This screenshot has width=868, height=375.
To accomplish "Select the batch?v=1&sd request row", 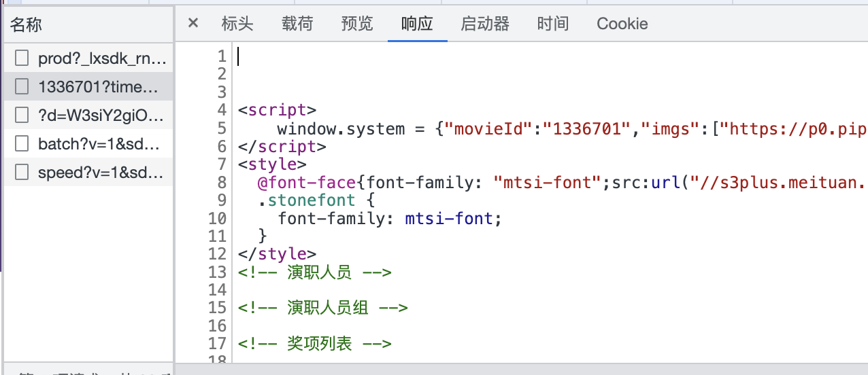I will pyautogui.click(x=88, y=144).
